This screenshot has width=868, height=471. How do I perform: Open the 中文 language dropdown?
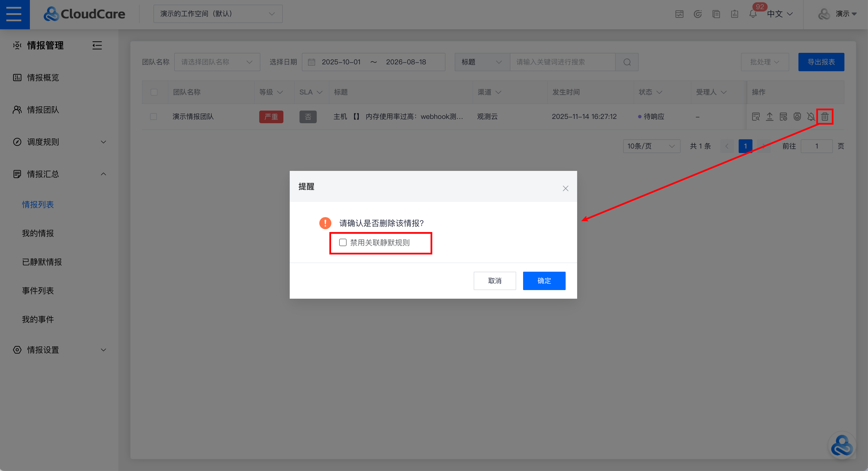coord(780,14)
